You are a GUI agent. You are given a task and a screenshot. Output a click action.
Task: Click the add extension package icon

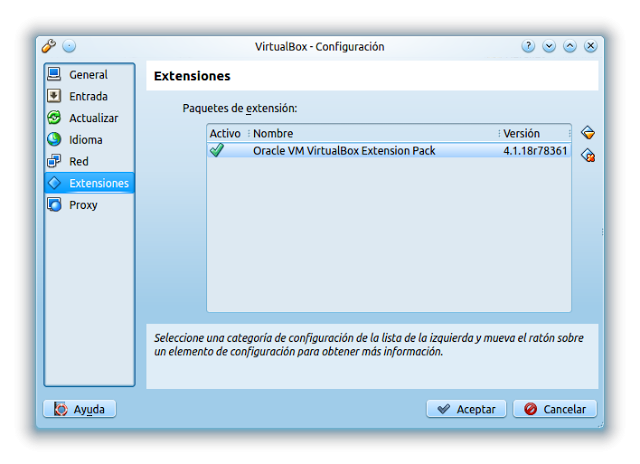(588, 133)
